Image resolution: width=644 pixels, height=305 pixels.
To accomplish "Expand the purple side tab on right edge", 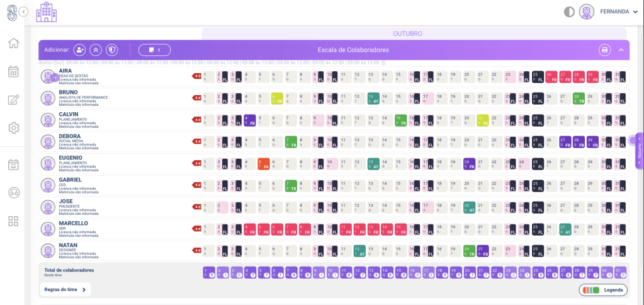I will (639, 149).
